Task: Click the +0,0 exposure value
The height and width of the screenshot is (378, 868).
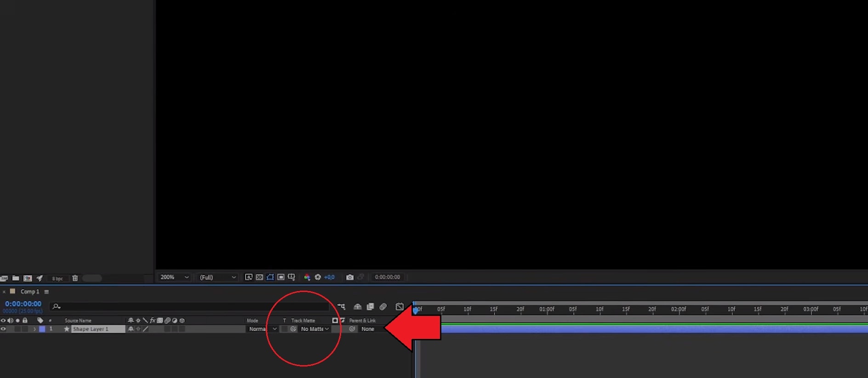Action: click(329, 277)
